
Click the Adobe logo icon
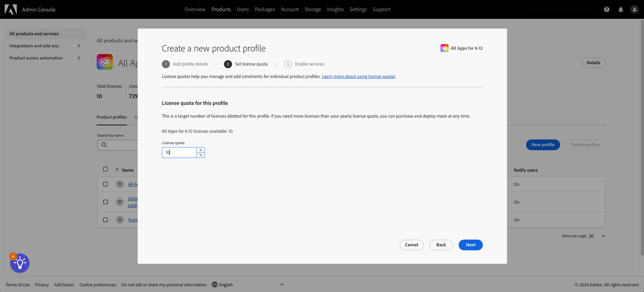(11, 9)
